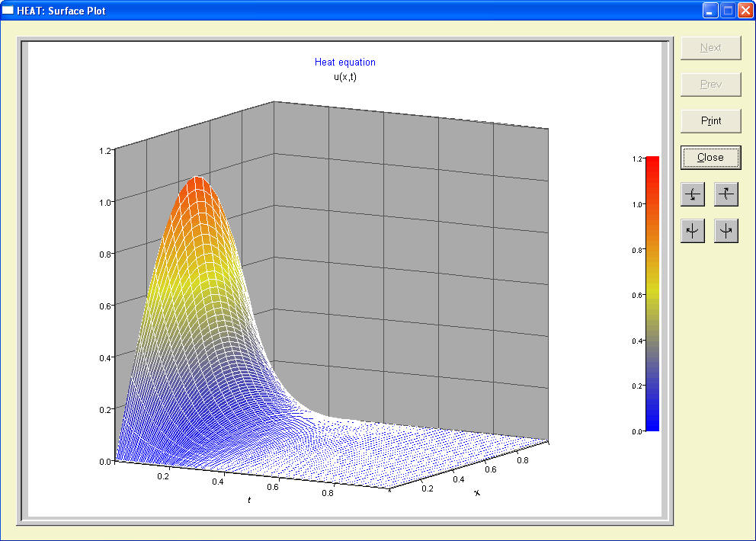Click the "HEAT: Surface Plot" title bar text
Viewport: 756px width, 541px height.
tap(62, 11)
